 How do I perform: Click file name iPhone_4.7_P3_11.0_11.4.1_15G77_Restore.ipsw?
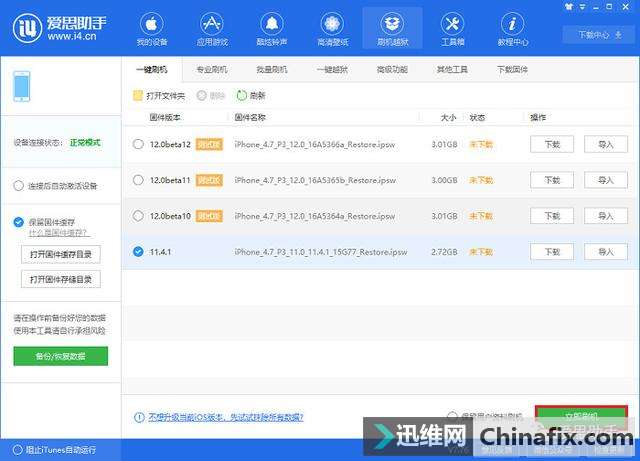[x=321, y=252]
